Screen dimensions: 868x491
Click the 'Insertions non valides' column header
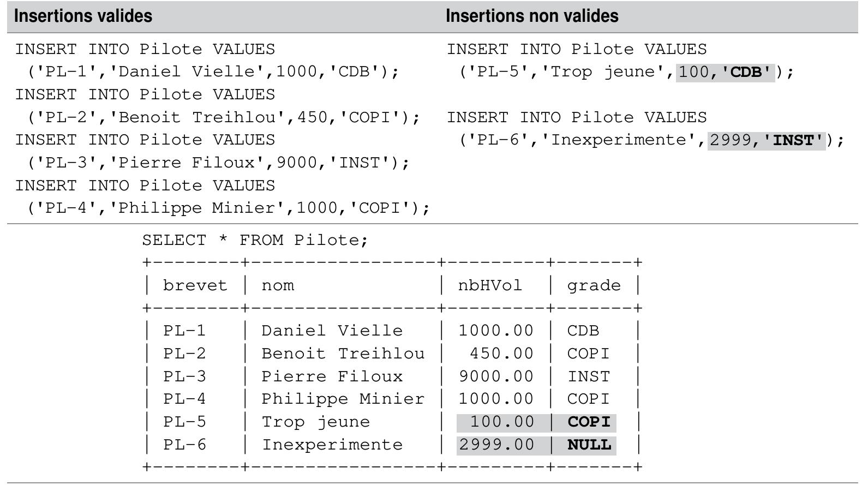click(532, 16)
